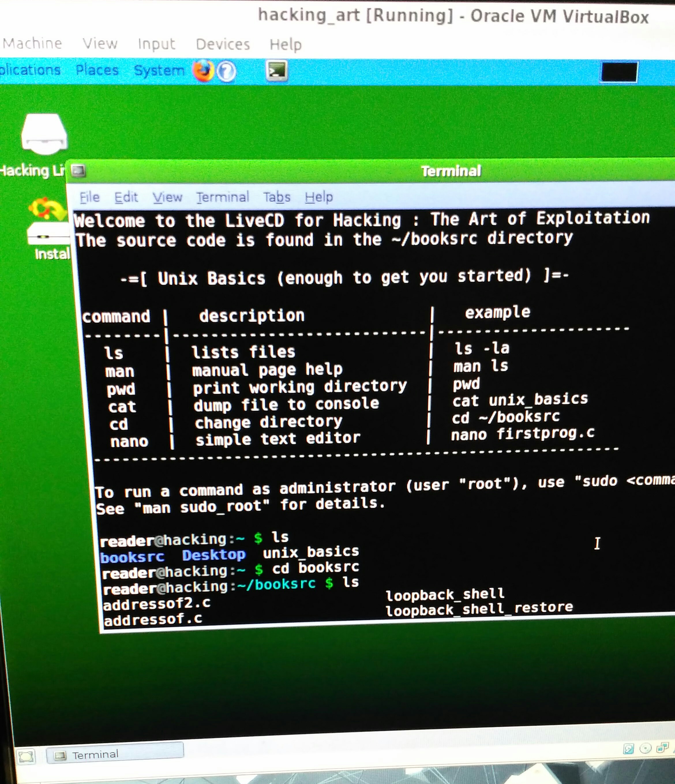Click Show Desktop icon in bottom panel
The height and width of the screenshot is (784, 675).
pos(26,757)
